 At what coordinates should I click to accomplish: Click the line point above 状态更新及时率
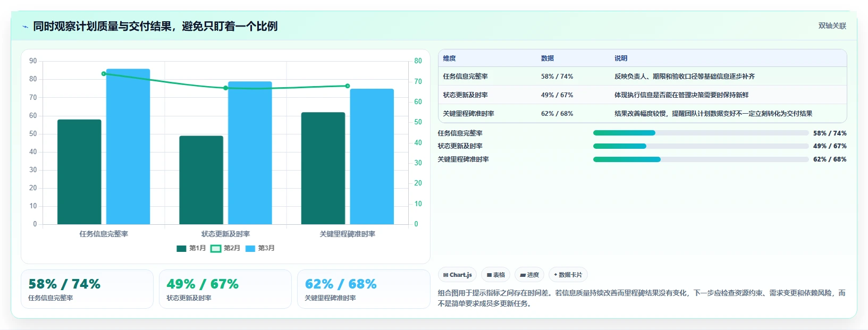(225, 88)
